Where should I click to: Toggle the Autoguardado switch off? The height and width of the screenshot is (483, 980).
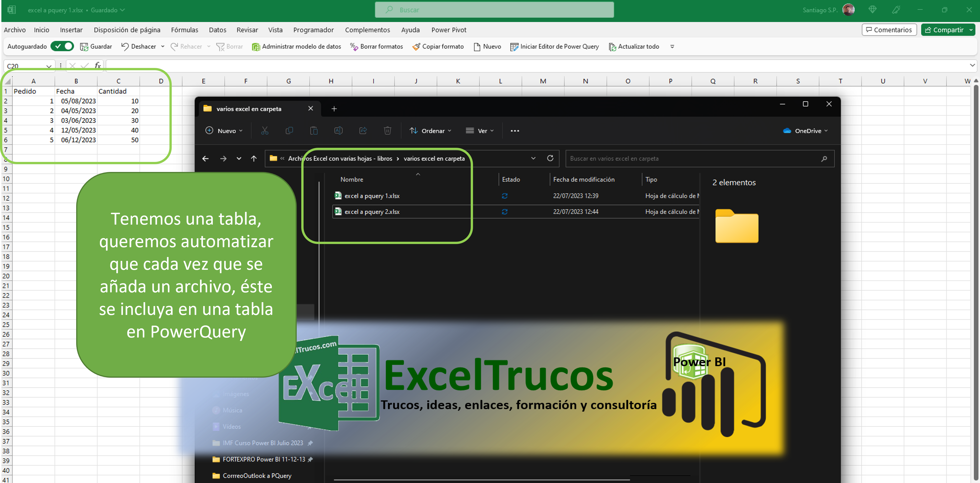tap(62, 46)
